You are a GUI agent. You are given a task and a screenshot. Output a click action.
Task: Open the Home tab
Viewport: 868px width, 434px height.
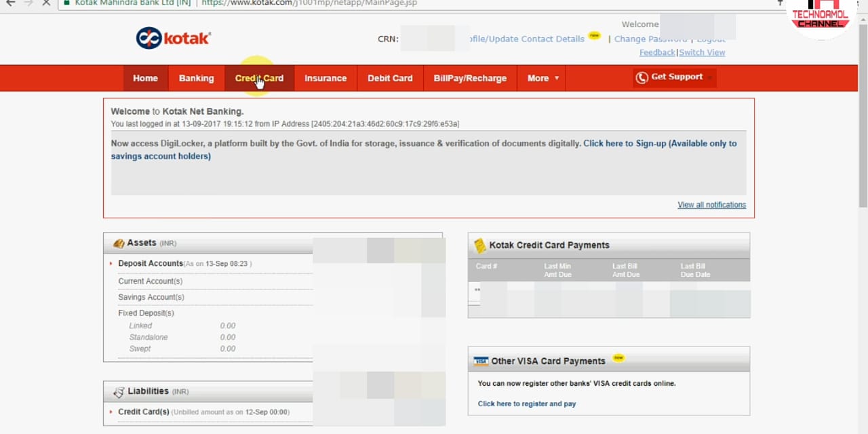[x=145, y=78]
